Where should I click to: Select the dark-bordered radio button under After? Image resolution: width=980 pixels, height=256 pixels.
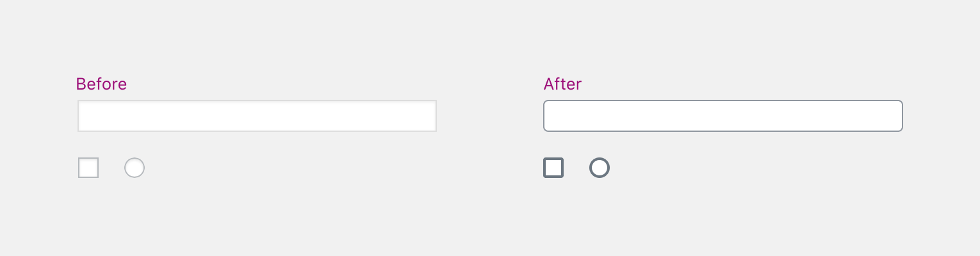pyautogui.click(x=600, y=168)
